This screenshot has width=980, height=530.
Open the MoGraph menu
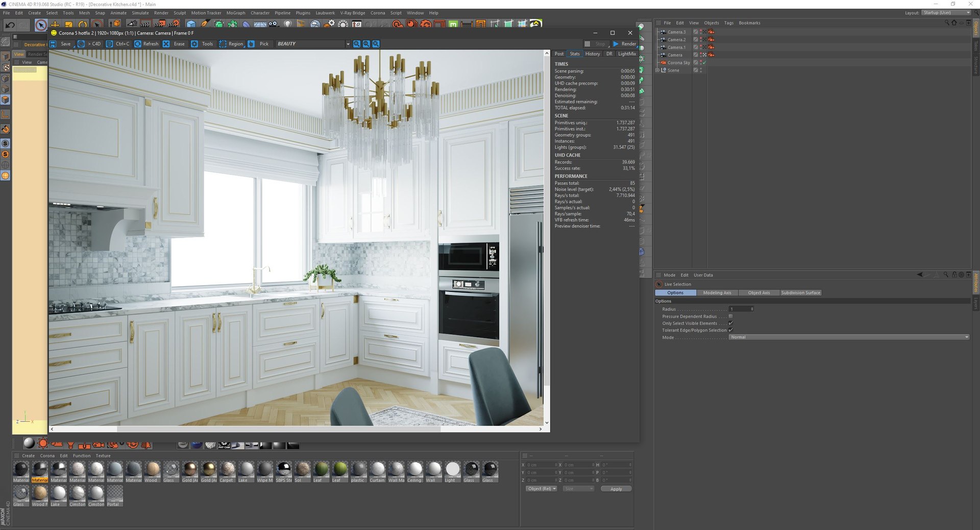tap(235, 13)
